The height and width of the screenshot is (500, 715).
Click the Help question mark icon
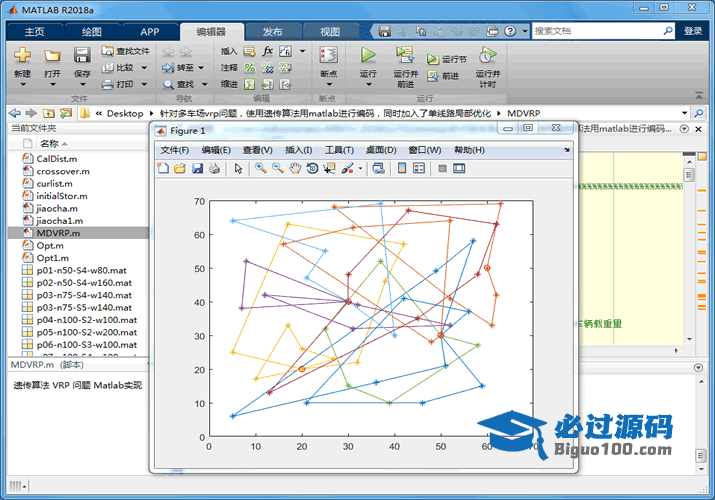point(510,31)
